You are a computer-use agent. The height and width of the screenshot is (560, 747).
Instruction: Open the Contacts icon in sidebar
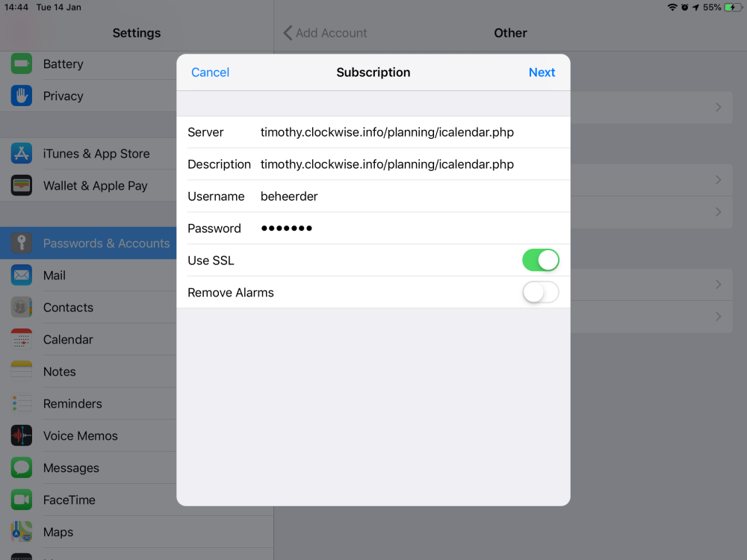[22, 307]
